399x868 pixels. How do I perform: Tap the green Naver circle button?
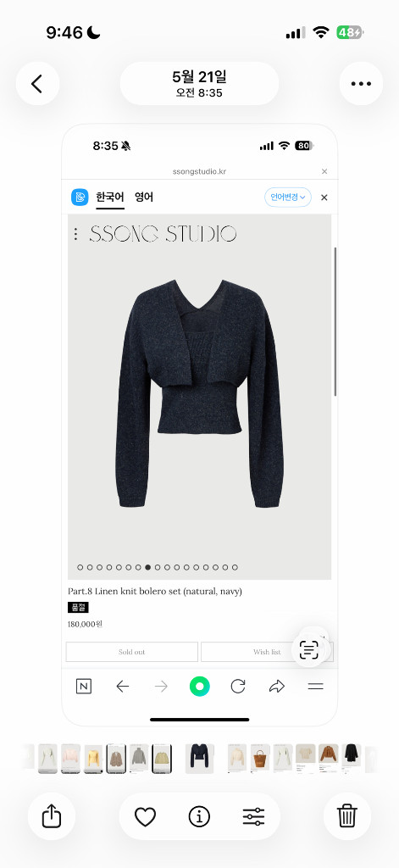200,687
